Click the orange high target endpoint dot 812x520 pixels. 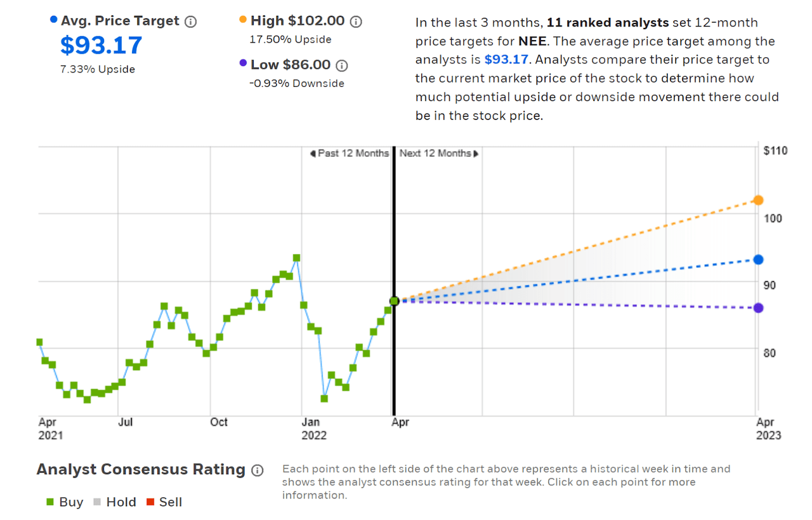pos(757,200)
